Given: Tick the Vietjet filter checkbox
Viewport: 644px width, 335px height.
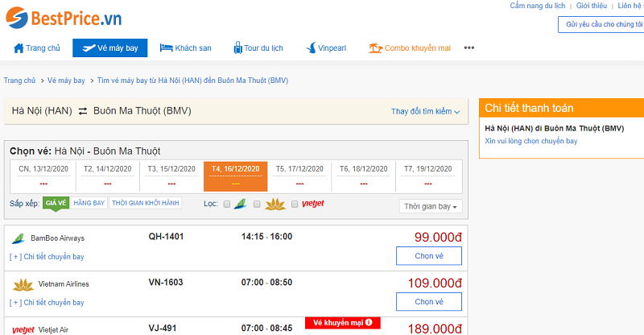Looking at the screenshot, I should coord(295,204).
